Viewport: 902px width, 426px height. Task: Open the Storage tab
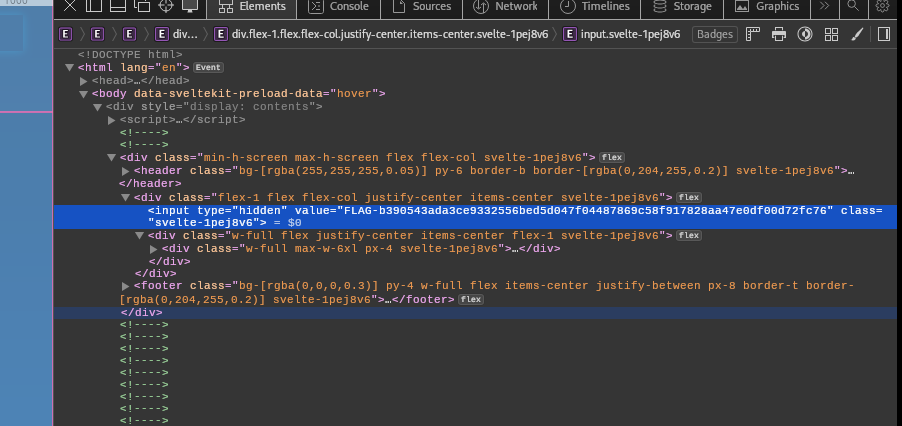(682, 7)
